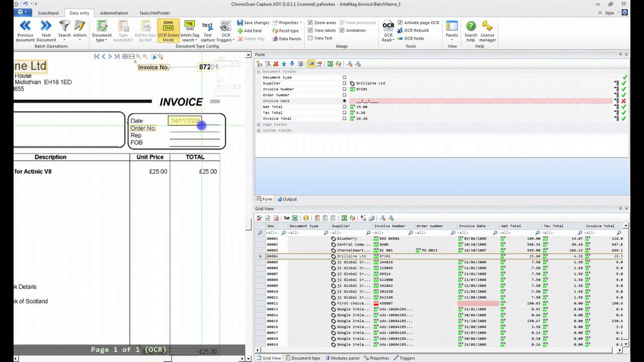Tick the checkbox beside Invoice Total field
644x362 pixels.
pyautogui.click(x=345, y=119)
